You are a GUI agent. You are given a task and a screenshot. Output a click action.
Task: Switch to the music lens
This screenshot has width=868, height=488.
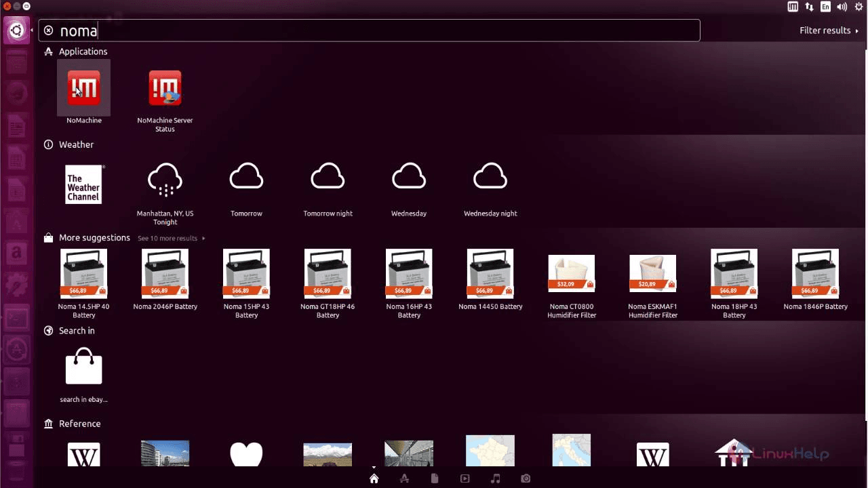tap(496, 479)
